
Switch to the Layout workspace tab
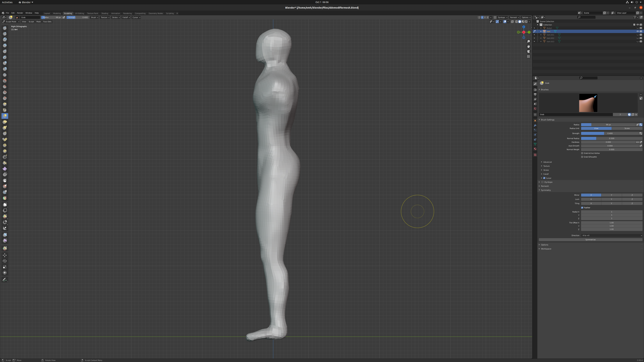(x=47, y=13)
